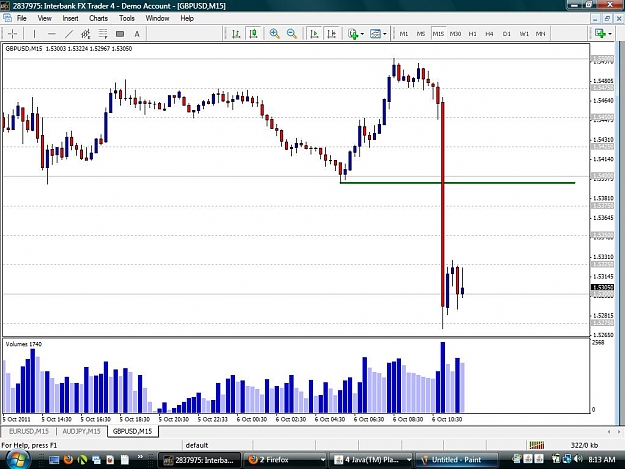Toggle chart auto scroll
The image size is (625, 469).
[314, 34]
